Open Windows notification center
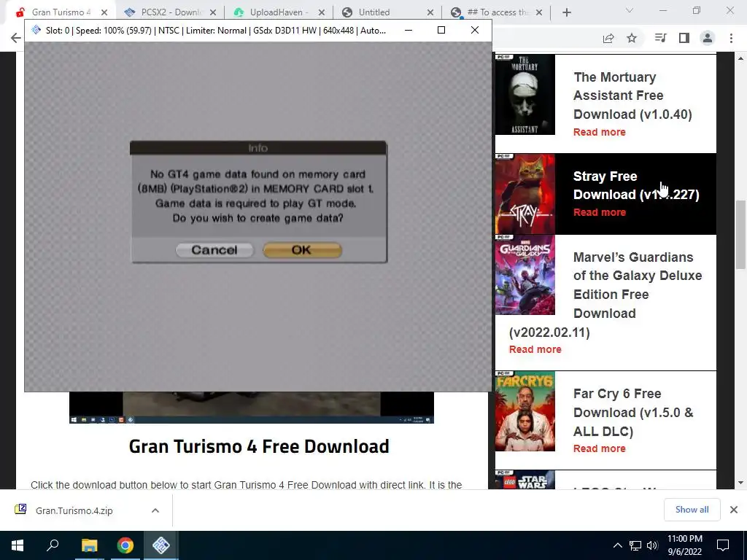Viewport: 747px width, 560px height. pyautogui.click(x=723, y=545)
